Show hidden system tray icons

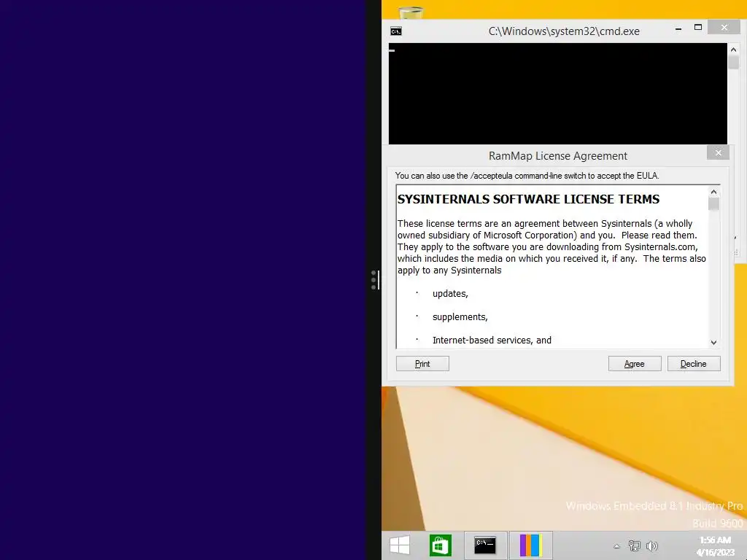(616, 545)
